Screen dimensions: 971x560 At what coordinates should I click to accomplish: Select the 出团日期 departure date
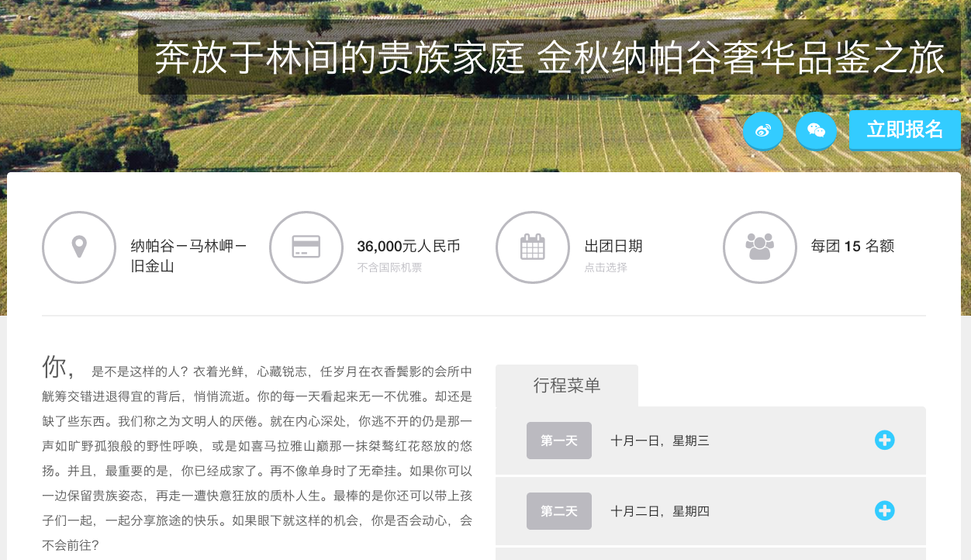(613, 247)
